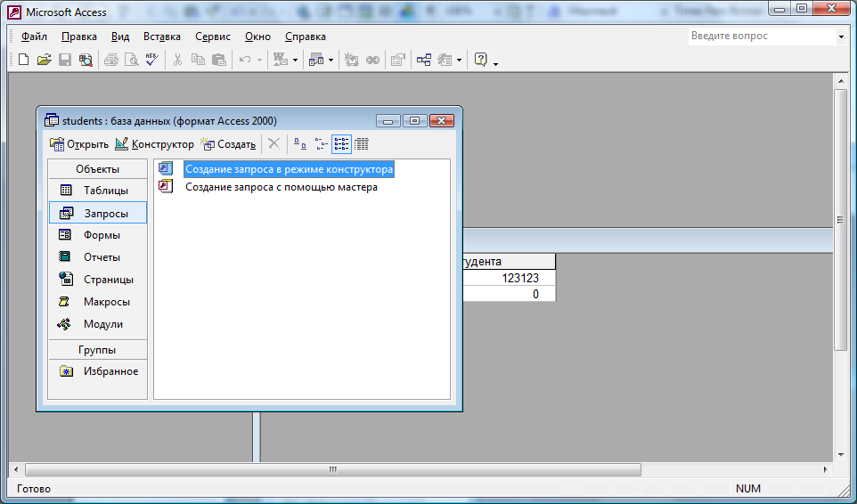Open the Вид menu

120,37
